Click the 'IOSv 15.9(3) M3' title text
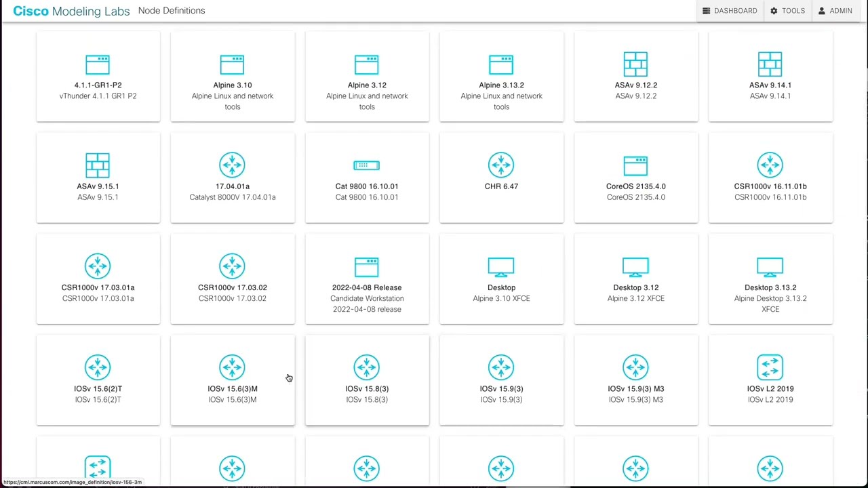Image resolution: width=868 pixels, height=488 pixels. (636, 389)
